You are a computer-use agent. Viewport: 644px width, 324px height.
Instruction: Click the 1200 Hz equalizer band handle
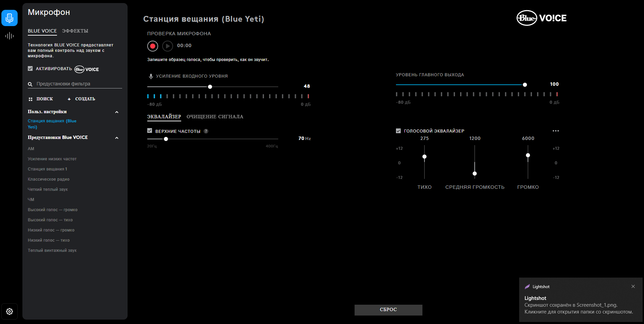pyautogui.click(x=475, y=174)
